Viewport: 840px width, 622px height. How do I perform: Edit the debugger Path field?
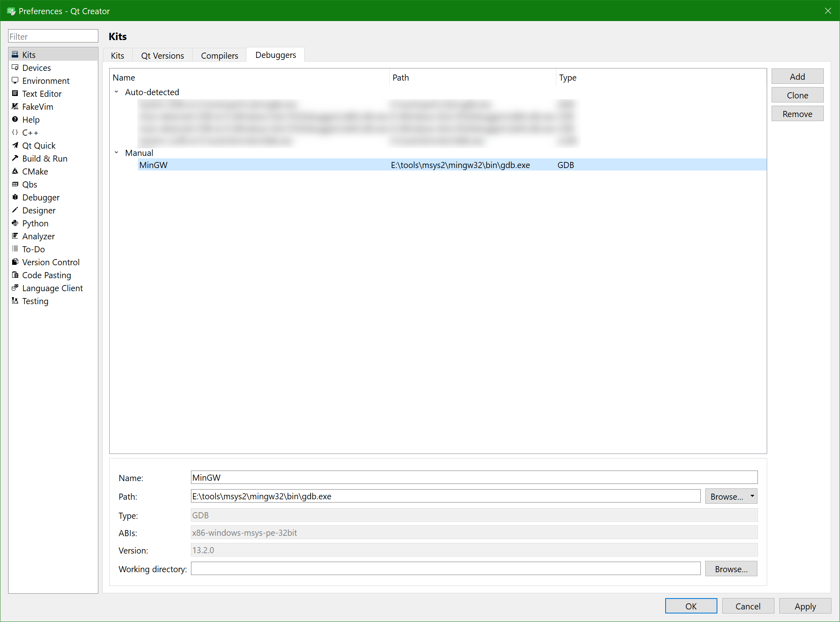(446, 496)
